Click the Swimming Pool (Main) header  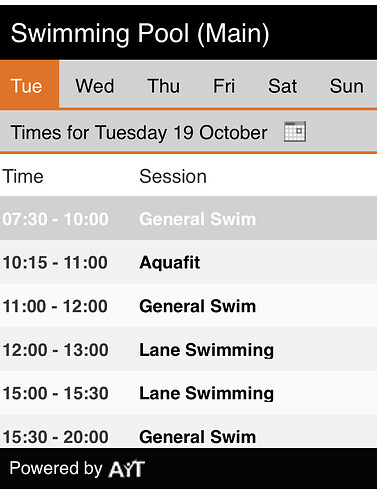pos(140,33)
